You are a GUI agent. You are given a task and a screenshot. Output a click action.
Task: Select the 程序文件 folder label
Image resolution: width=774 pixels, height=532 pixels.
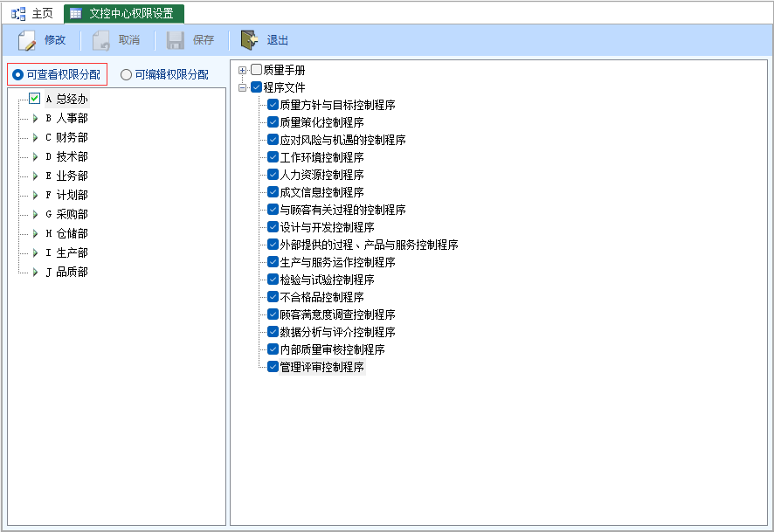click(284, 87)
